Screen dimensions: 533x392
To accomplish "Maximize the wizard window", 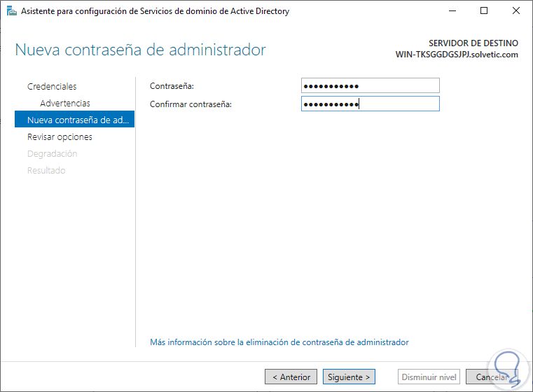I will 484,11.
